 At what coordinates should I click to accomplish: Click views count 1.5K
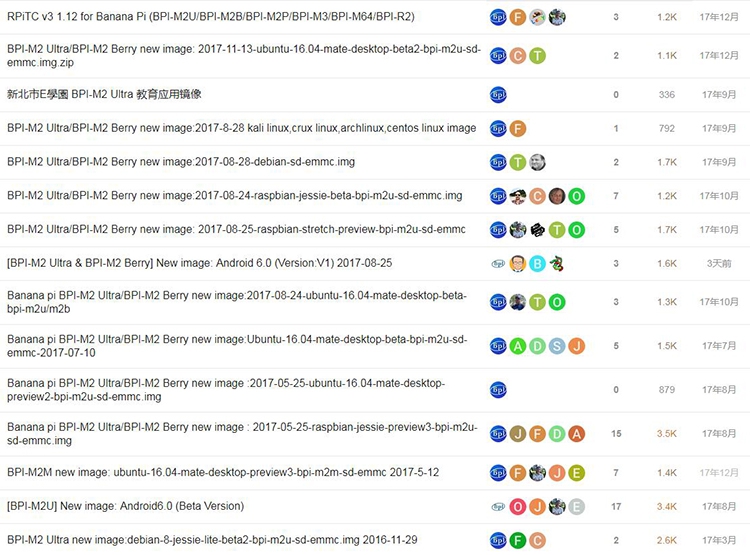[x=667, y=346]
